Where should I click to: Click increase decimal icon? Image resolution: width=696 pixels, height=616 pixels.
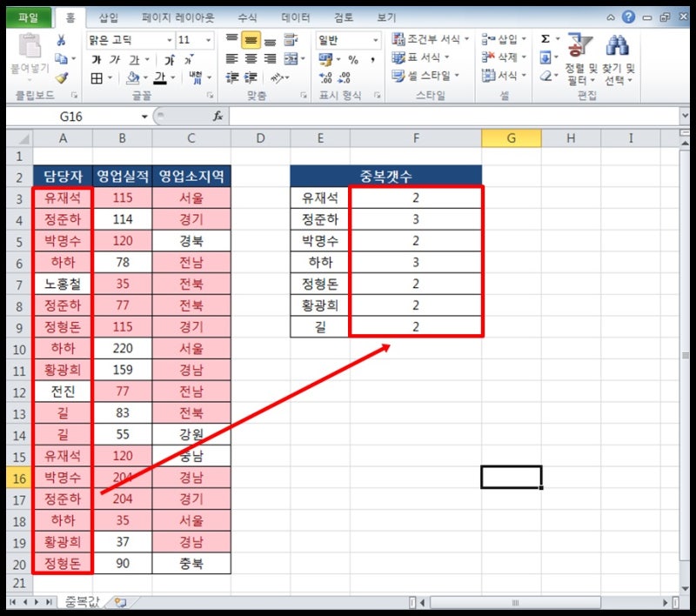[x=325, y=78]
